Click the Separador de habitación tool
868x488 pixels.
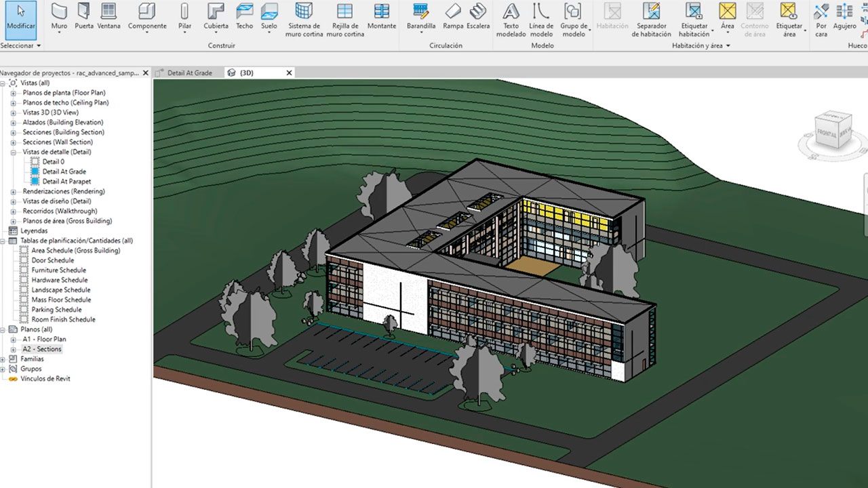click(651, 19)
